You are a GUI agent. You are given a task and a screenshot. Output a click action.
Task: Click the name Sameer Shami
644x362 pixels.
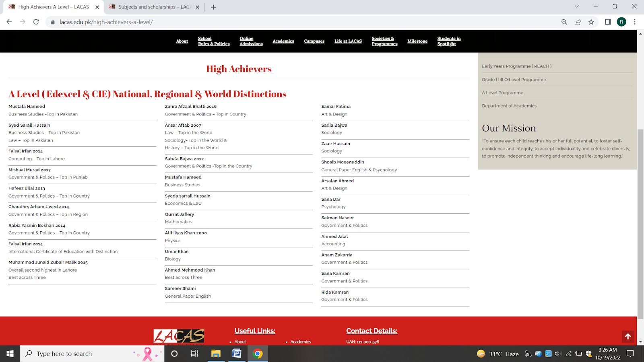coord(180,288)
